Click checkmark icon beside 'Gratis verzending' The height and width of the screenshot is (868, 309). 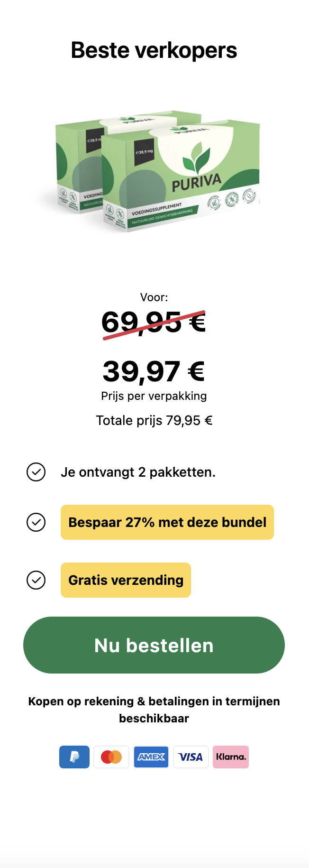coord(36,580)
